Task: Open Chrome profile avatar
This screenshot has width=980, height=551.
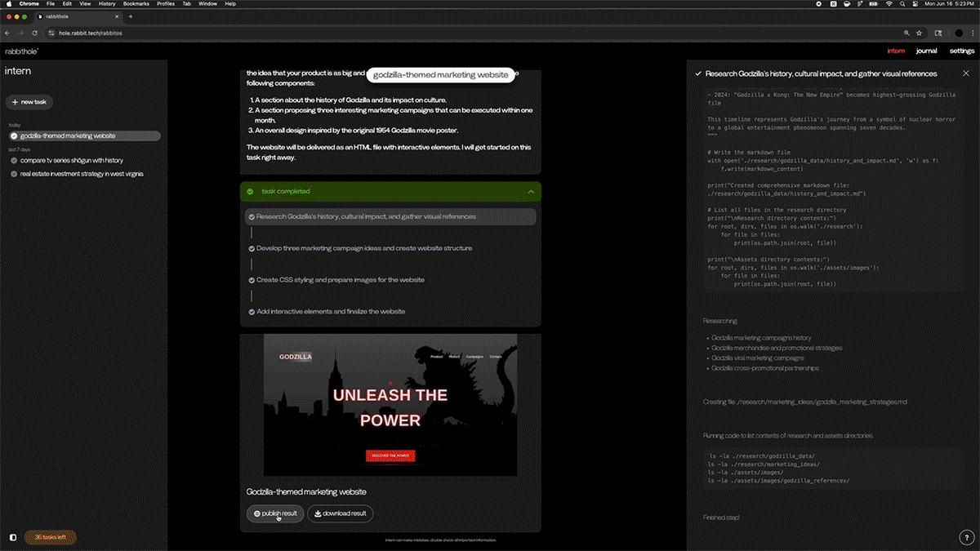Action: click(959, 33)
